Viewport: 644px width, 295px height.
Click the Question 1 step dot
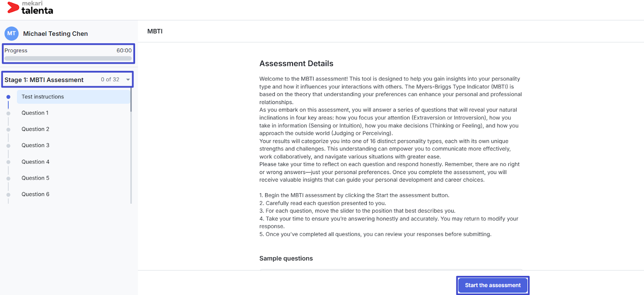pos(8,113)
